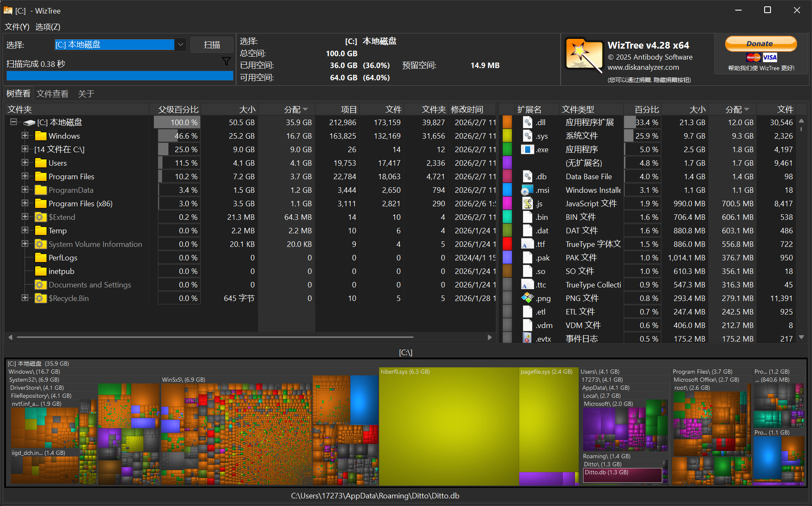This screenshot has width=812, height=506.
Task: Click the C: local disk drive icon
Action: (x=29, y=123)
